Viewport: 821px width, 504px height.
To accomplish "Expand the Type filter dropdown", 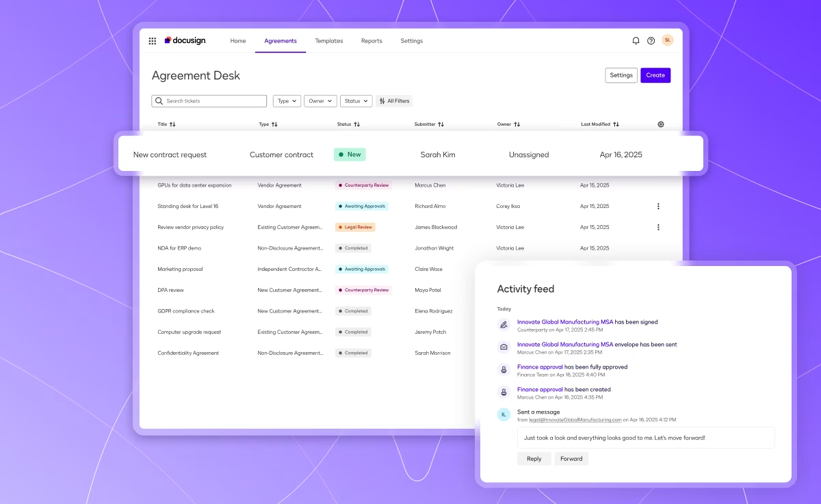I will coord(287,101).
